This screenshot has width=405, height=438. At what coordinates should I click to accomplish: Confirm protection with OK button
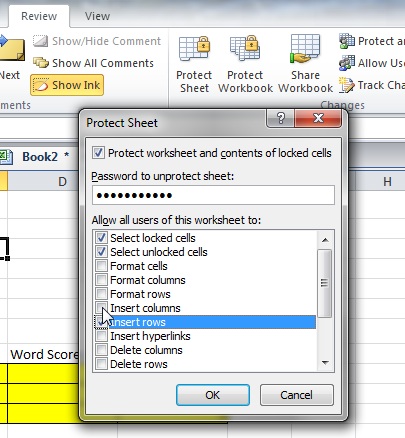pos(213,395)
